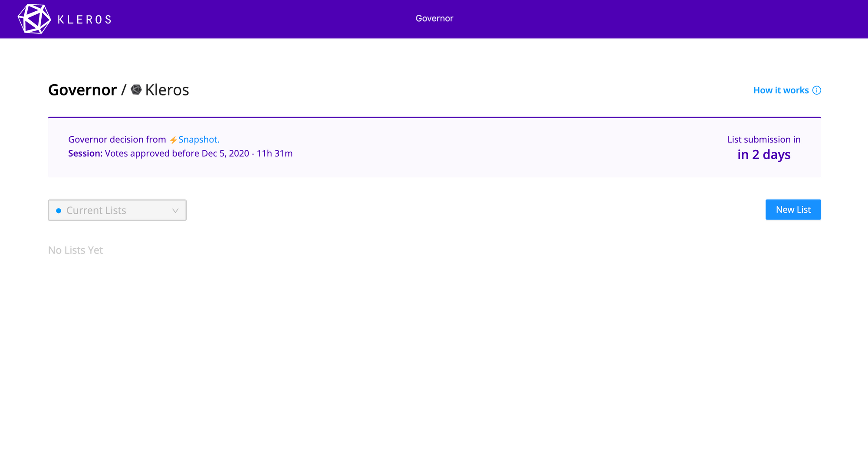Click the small Kleros token icon in heading
868x458 pixels.
(x=136, y=89)
